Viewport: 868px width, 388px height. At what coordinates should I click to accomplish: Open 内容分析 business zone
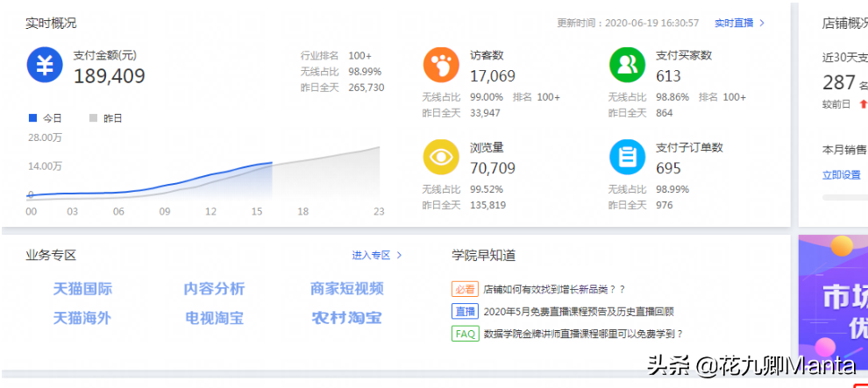click(214, 288)
